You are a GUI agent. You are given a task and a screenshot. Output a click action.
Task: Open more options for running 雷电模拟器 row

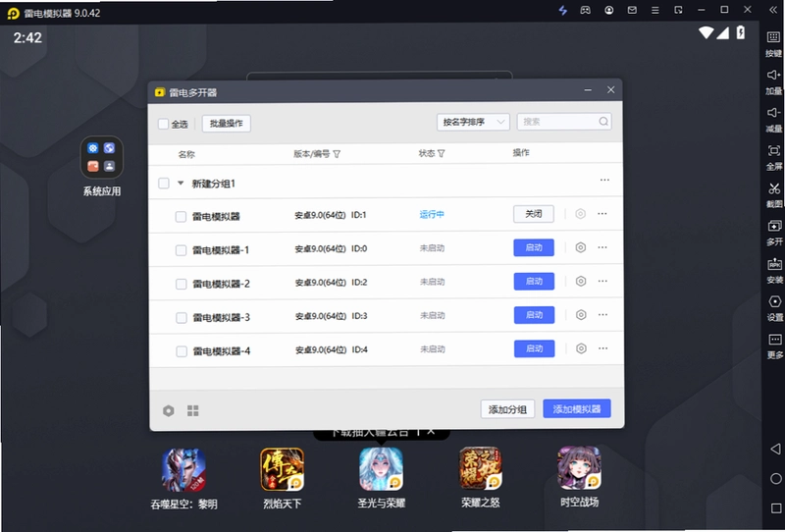click(602, 214)
